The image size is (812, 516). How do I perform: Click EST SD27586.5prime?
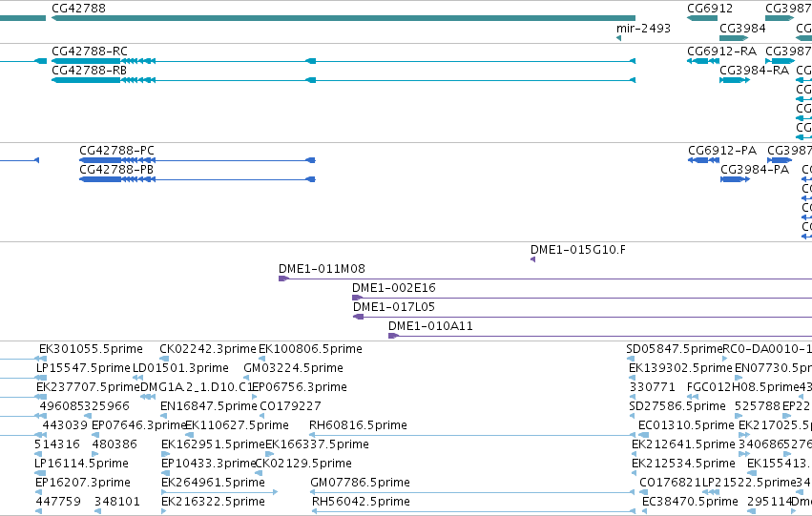tap(632, 416)
